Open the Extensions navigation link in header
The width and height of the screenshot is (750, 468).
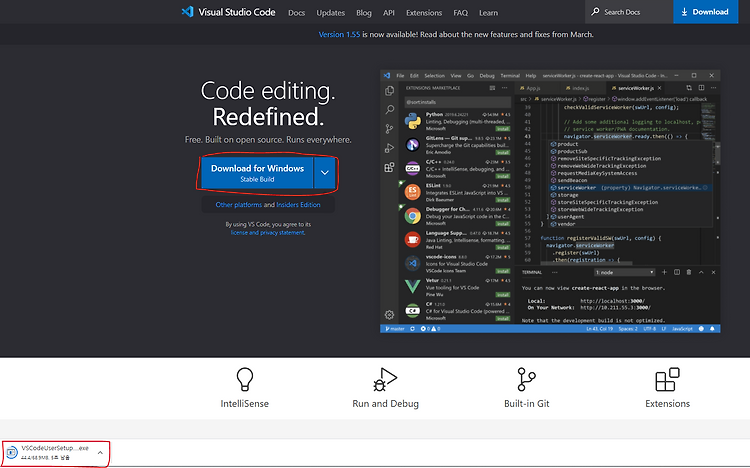point(424,13)
